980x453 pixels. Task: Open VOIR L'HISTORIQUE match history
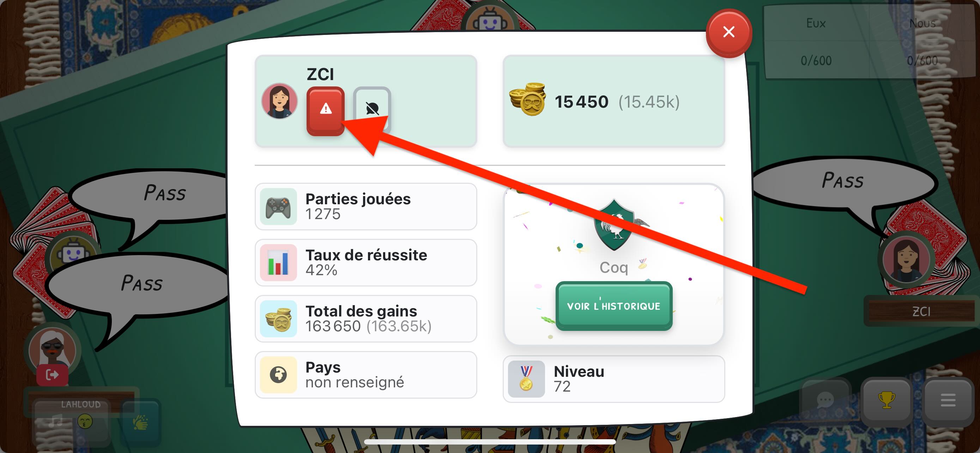click(613, 306)
